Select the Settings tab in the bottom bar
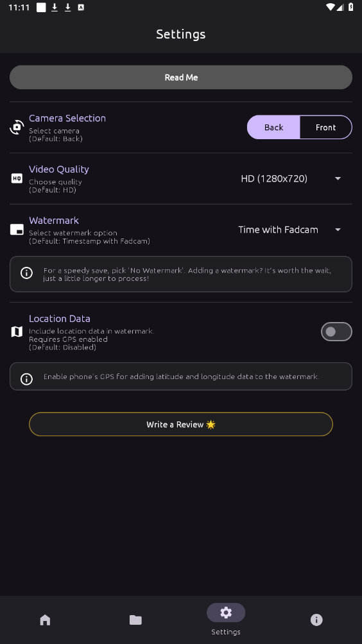362x644 pixels. (226, 620)
